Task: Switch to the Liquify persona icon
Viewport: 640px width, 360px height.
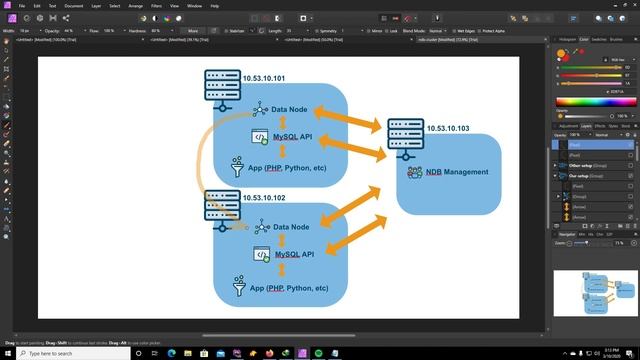Action: point(27,18)
